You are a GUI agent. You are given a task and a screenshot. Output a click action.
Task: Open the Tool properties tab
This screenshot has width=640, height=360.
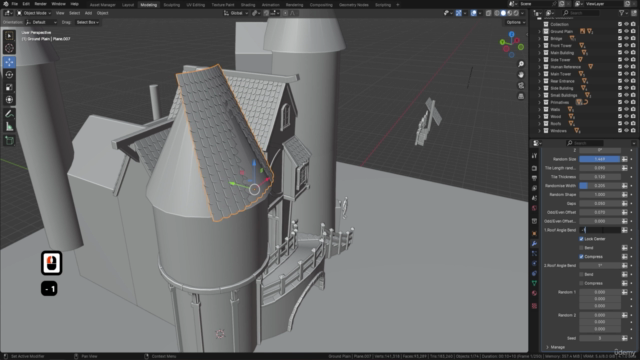(534, 156)
